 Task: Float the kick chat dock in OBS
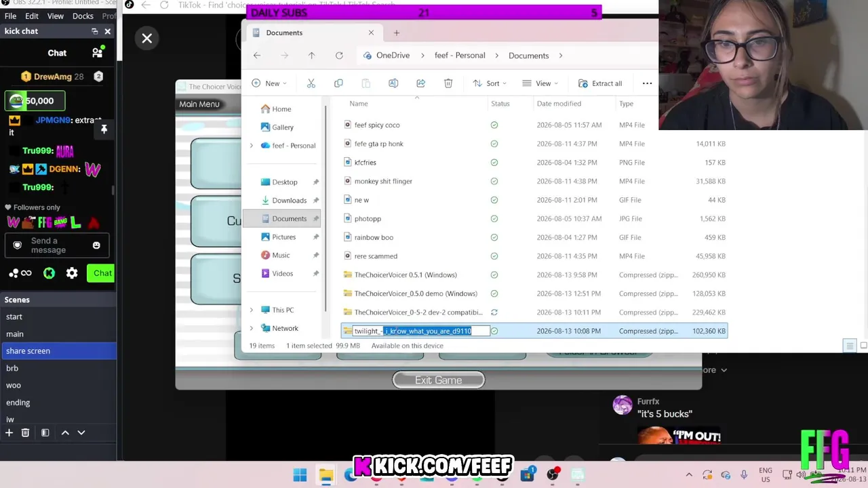click(x=95, y=31)
